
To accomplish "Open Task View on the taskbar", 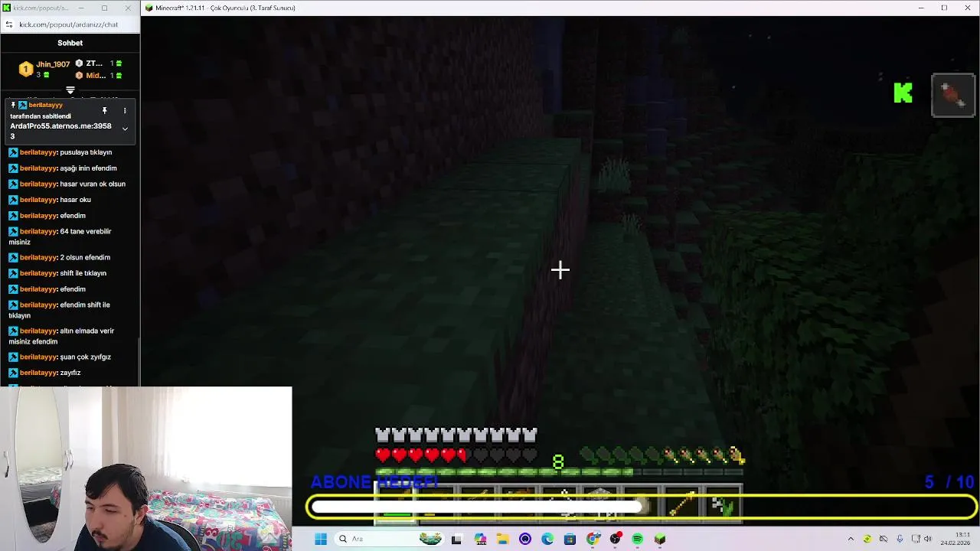I will (x=456, y=539).
